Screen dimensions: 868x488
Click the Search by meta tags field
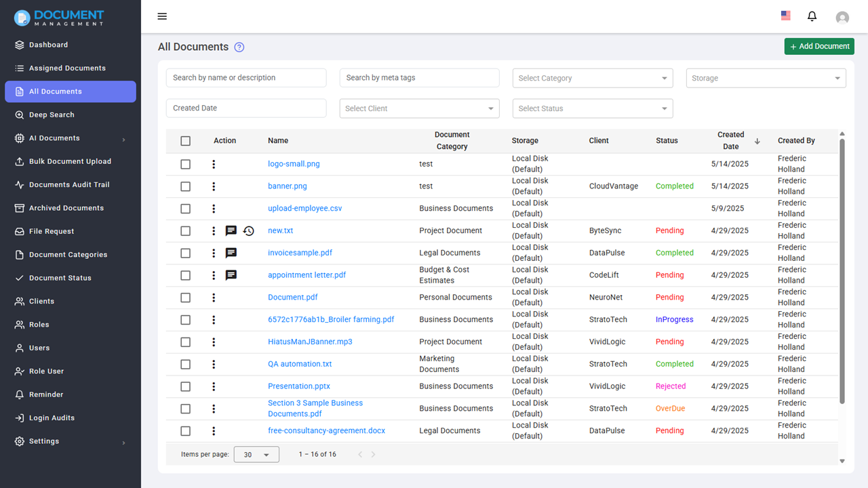pyautogui.click(x=419, y=78)
